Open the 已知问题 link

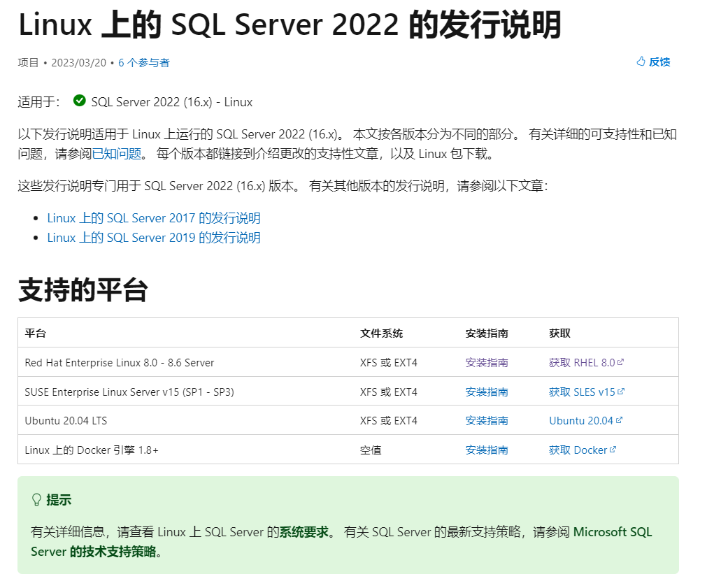pyautogui.click(x=117, y=154)
